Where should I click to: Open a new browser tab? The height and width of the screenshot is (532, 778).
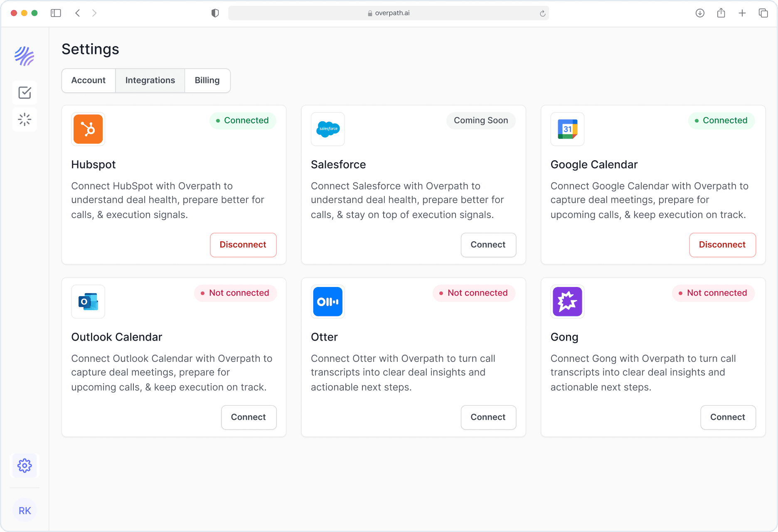742,13
